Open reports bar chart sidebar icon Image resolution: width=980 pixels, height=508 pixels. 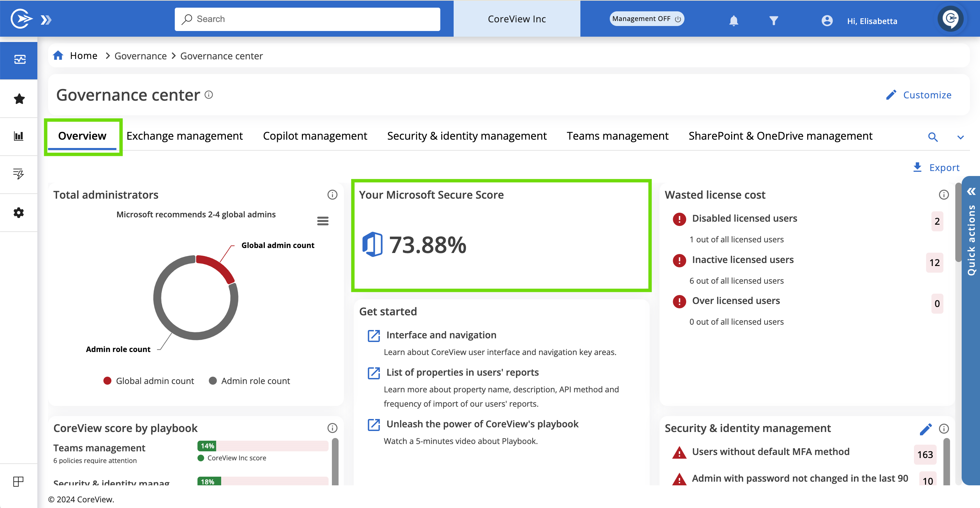19,136
